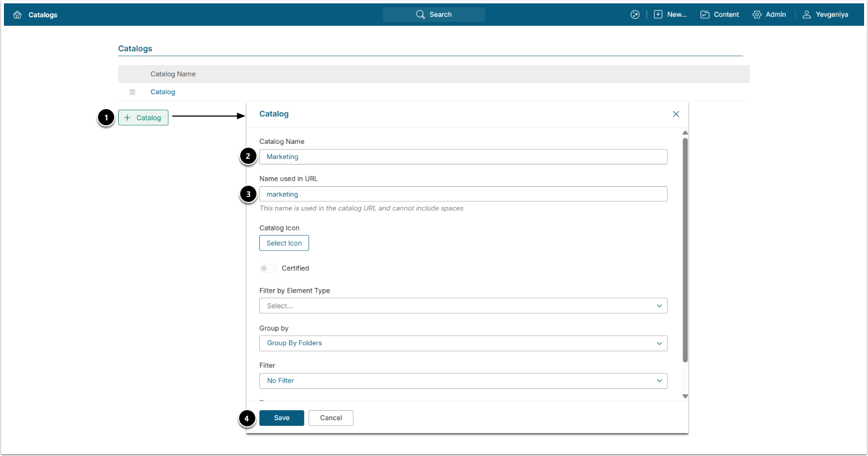
Task: Click the user profile icon
Action: [x=807, y=15]
